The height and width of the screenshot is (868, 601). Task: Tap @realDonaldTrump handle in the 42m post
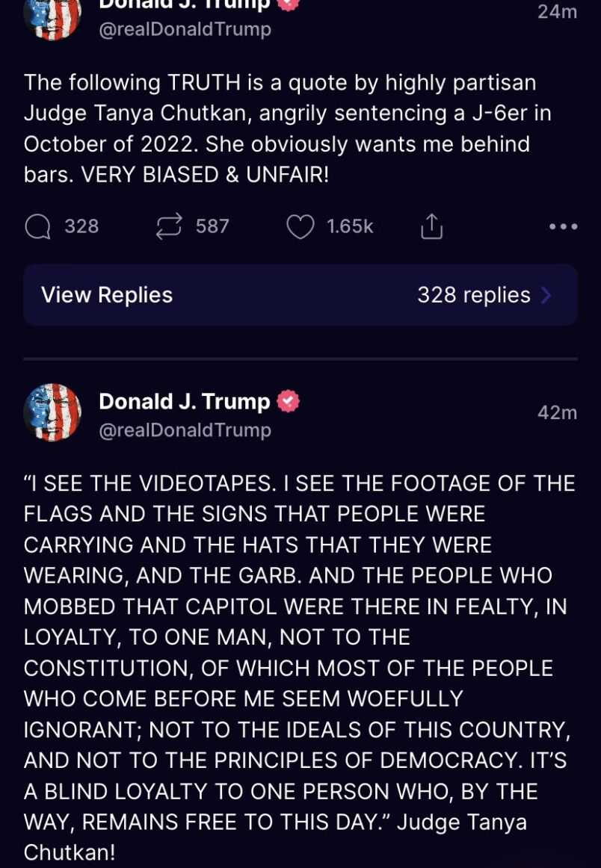coord(185,430)
